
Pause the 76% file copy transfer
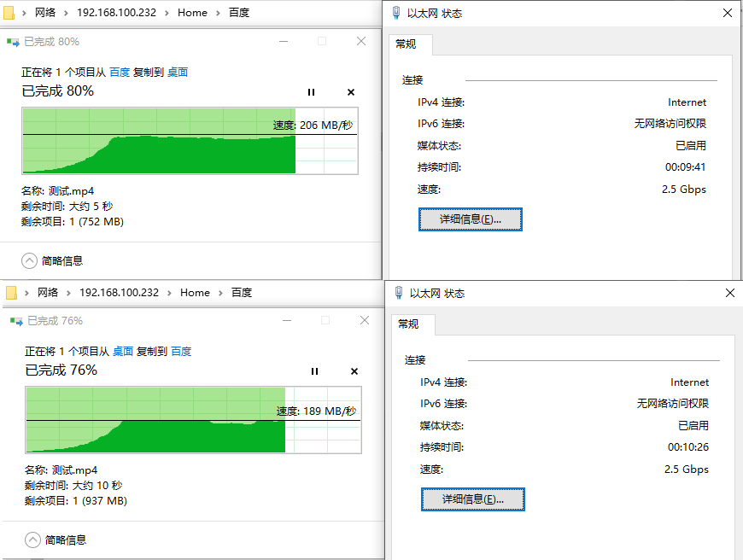pos(314,371)
